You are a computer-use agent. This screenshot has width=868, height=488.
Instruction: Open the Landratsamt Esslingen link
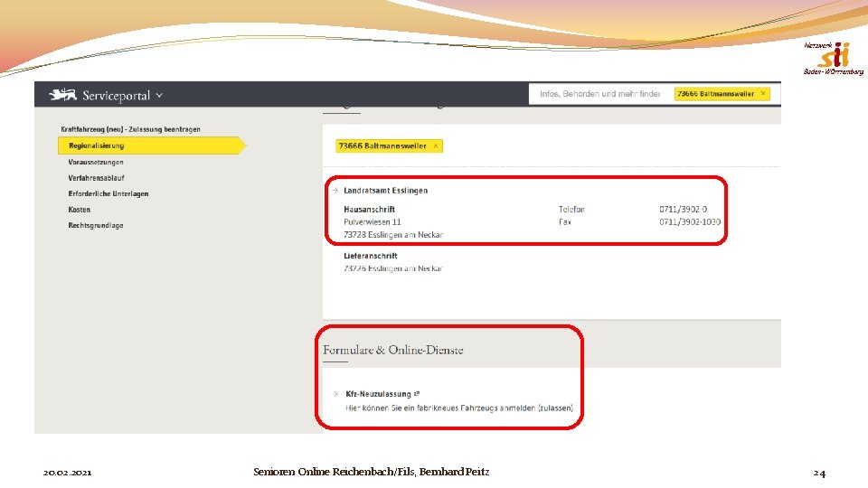(386, 191)
